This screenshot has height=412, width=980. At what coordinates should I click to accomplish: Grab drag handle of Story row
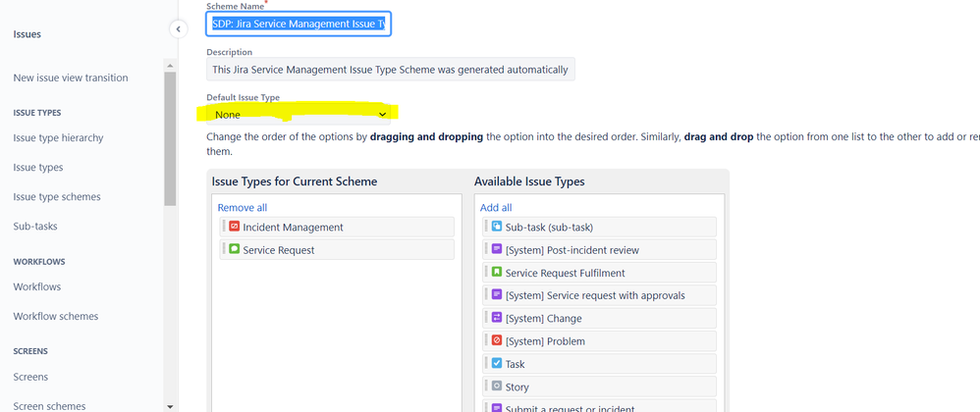tap(487, 386)
